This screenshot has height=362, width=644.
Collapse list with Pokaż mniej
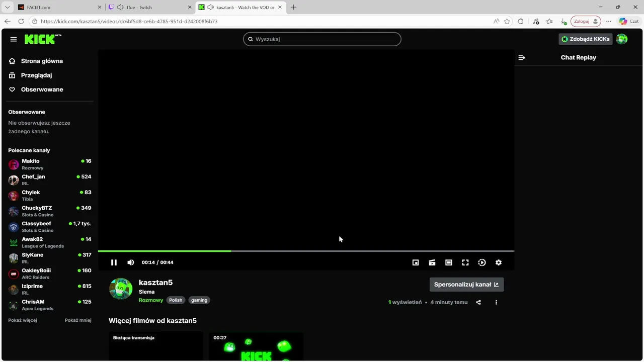click(78, 320)
